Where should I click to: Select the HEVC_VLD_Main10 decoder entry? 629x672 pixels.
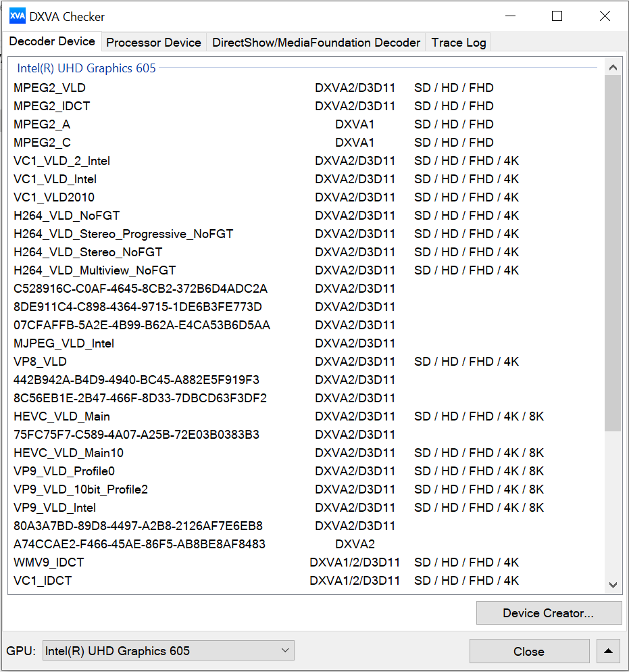[69, 453]
